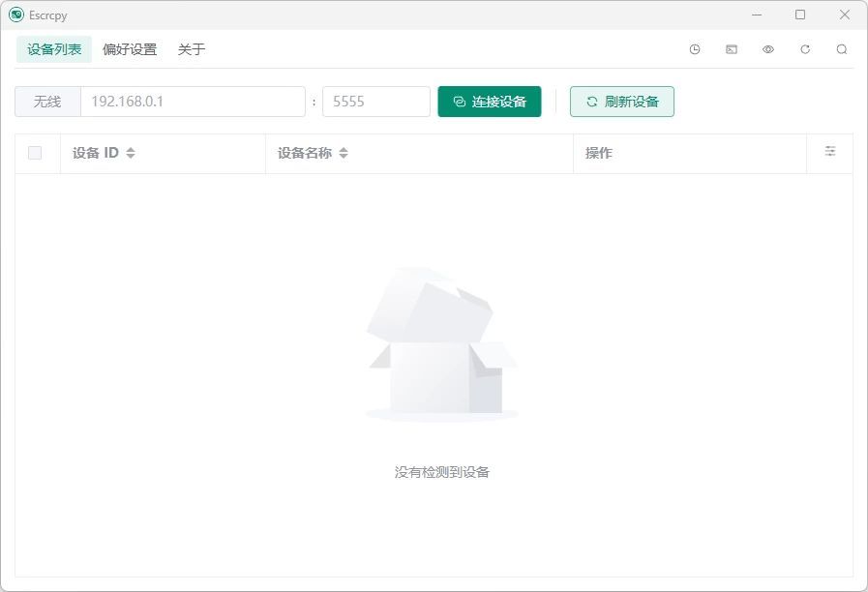The image size is (868, 592).
Task: Sort devices by 设备 ID column arrows
Action: point(131,153)
